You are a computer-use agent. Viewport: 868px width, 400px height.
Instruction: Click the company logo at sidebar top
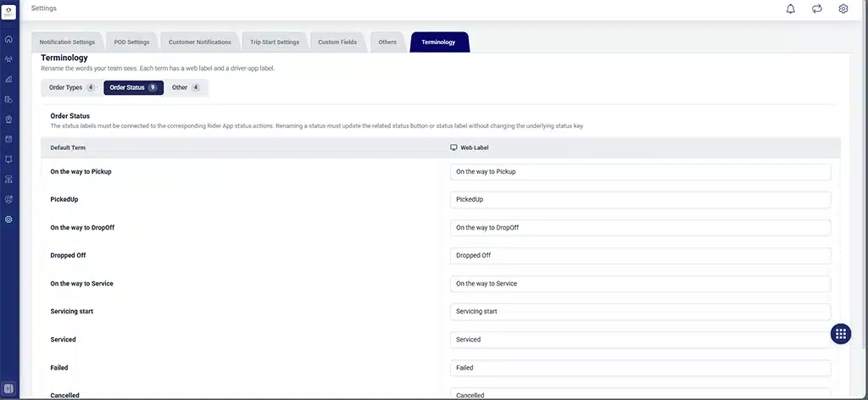click(8, 12)
